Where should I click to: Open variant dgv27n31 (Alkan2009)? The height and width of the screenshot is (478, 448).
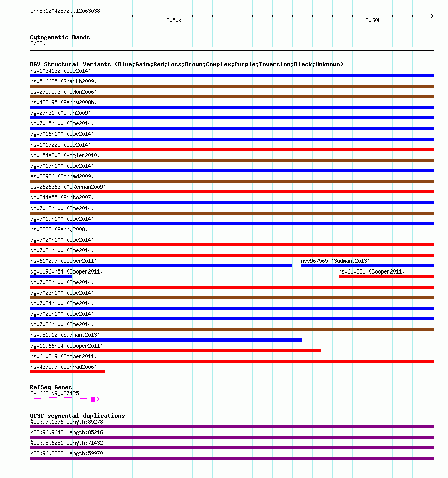click(60, 113)
